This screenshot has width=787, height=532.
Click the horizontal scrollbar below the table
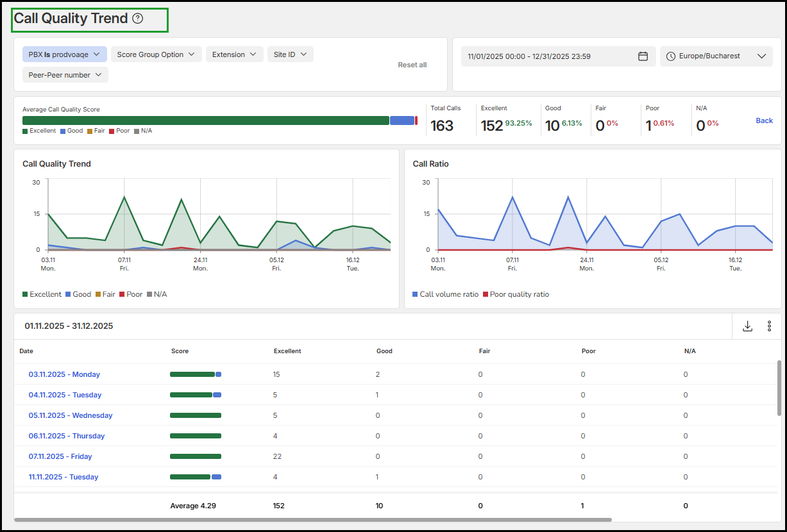312,520
